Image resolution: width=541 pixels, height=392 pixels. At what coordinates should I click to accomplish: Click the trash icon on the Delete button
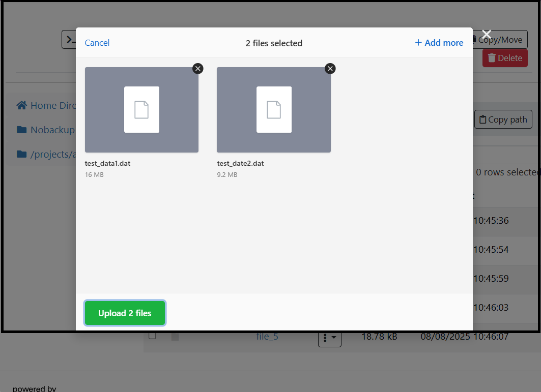pos(492,58)
